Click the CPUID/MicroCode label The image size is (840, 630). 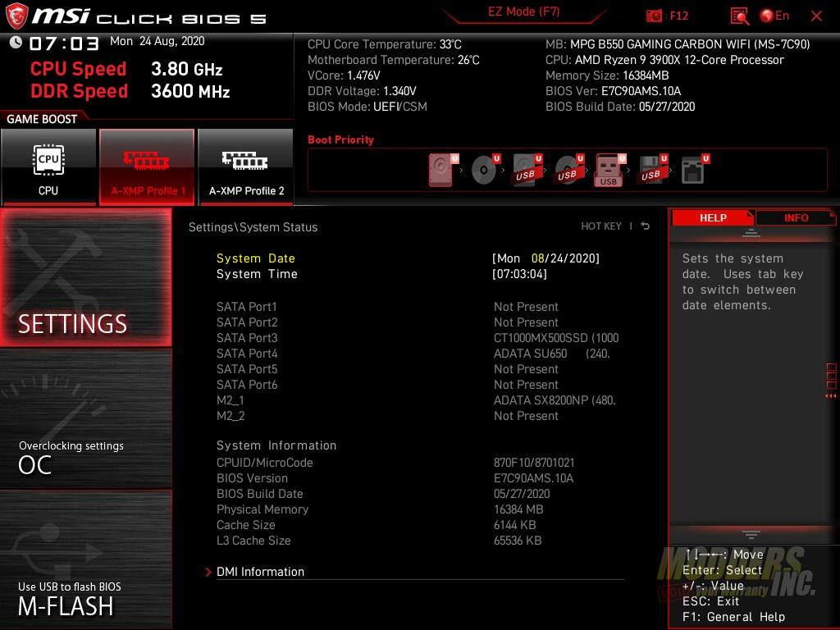pyautogui.click(x=265, y=463)
